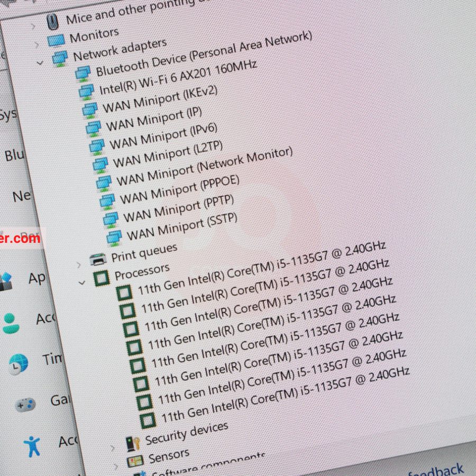Select the 'Security devices' label
Viewport: 476px width, 476px height.
tap(187, 433)
